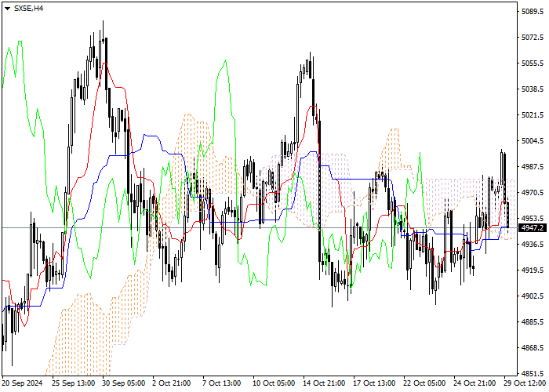
Task: Select time axis label 17 Oct 13:00
Action: (x=374, y=383)
